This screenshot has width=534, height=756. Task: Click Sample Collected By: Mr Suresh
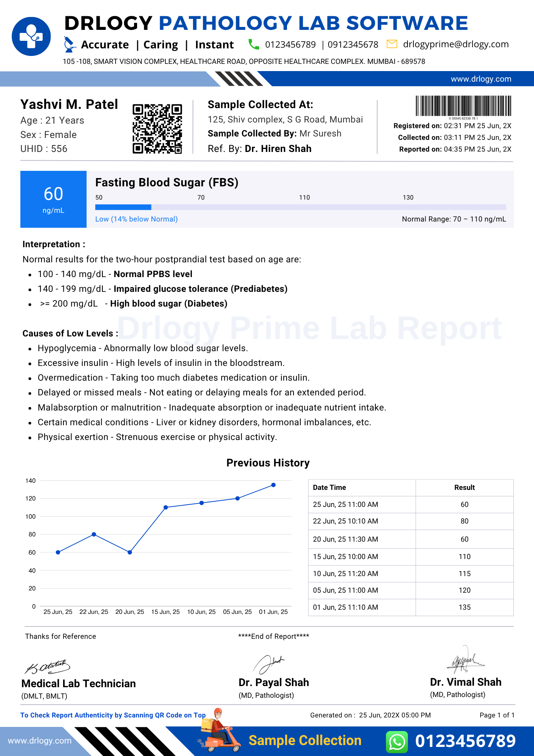tap(275, 134)
